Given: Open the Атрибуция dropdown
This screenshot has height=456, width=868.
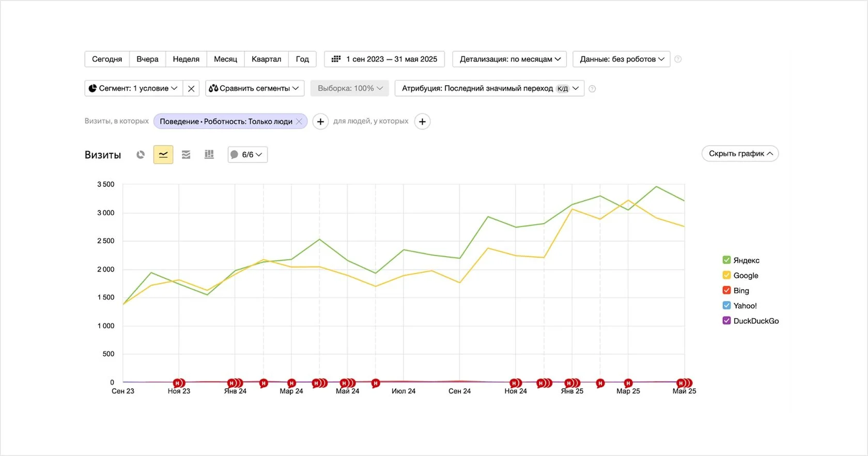Looking at the screenshot, I should [x=489, y=88].
